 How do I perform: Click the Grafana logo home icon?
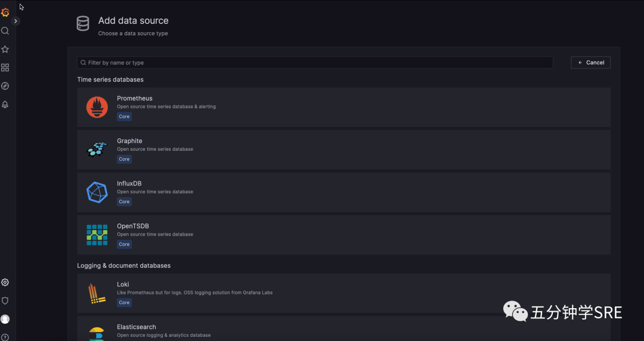5,13
